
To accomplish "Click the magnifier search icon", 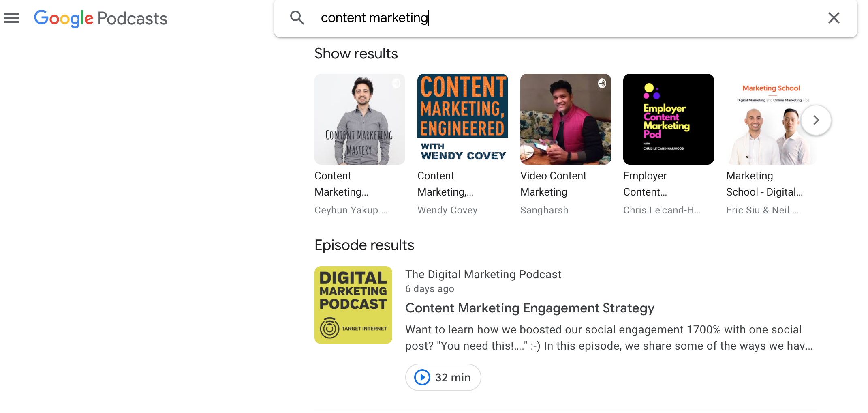I will point(297,17).
